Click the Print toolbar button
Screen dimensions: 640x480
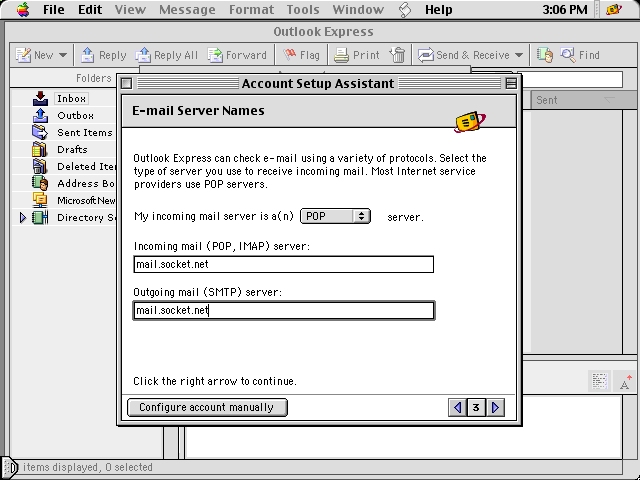[357, 55]
